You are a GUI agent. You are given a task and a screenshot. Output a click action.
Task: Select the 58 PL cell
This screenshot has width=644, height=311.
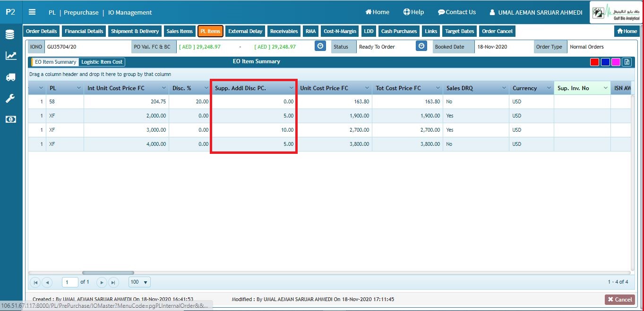[65, 101]
